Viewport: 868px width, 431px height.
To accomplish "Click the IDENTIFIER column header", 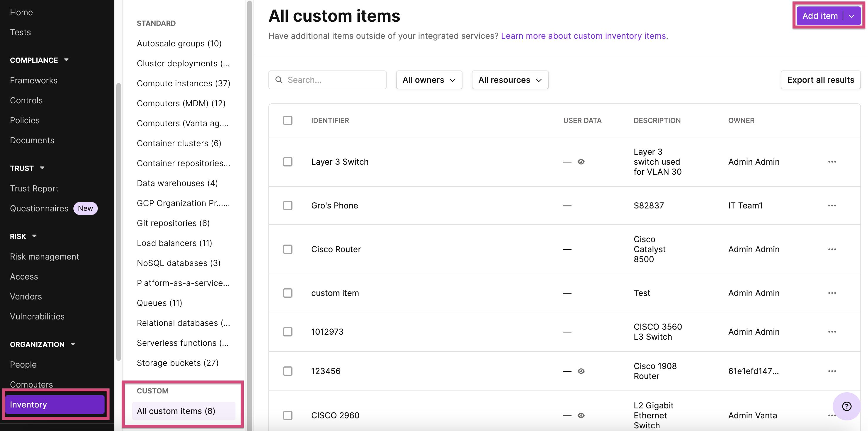I will [x=330, y=120].
